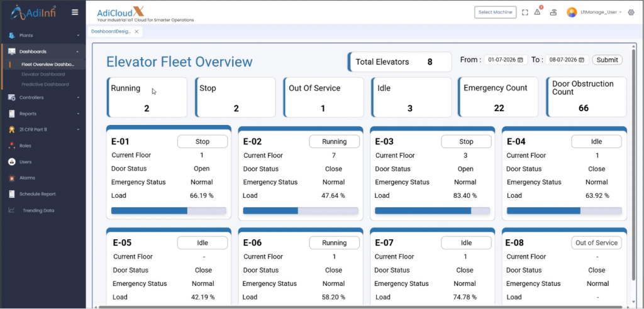Open Fleet Overview Dashboard item

point(48,65)
